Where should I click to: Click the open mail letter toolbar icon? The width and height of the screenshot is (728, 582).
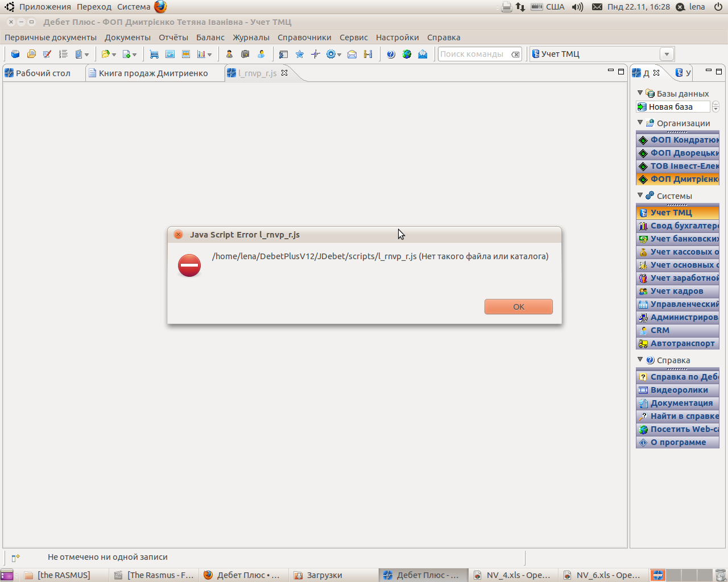423,54
